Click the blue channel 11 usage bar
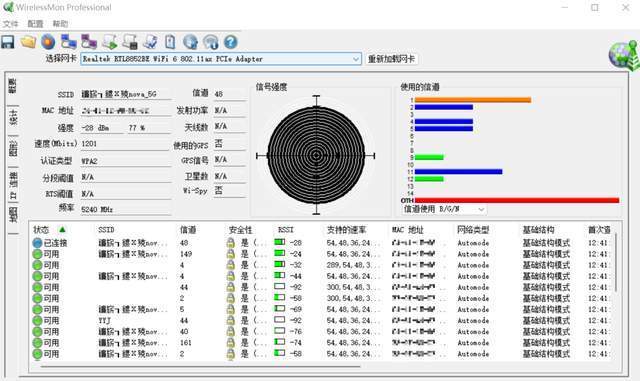Image resolution: width=640 pixels, height=381 pixels. pos(458,172)
